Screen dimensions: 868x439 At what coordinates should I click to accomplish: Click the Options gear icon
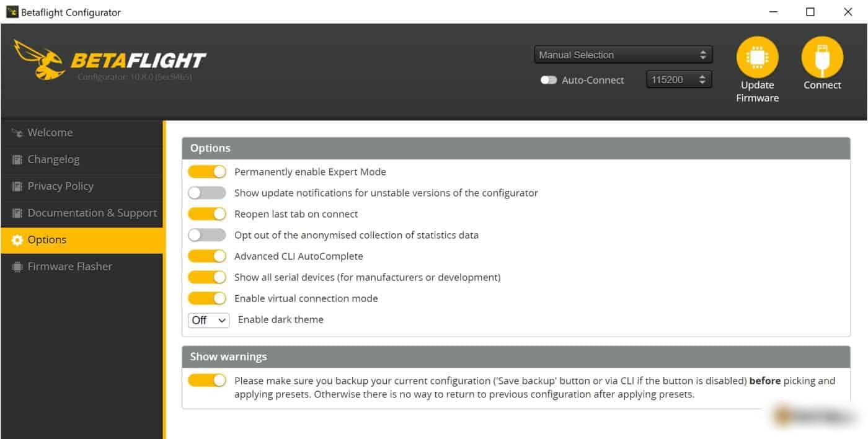click(x=17, y=240)
